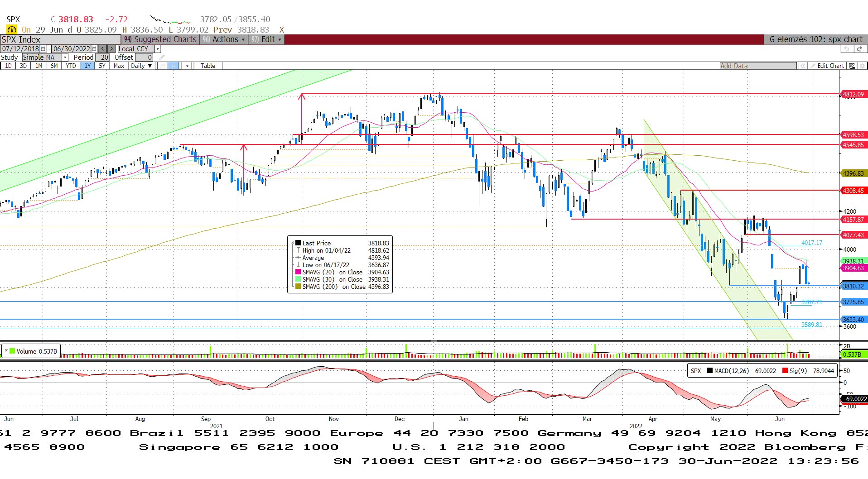Click the red Sig(9) legend swatch
Image resolution: width=868 pixels, height=479 pixels.
[785, 371]
